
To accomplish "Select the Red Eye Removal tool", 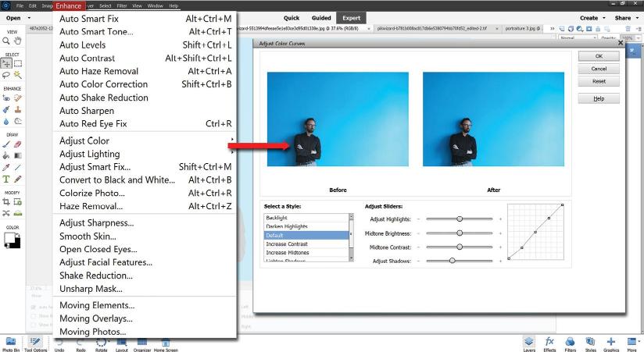I will tap(5, 98).
